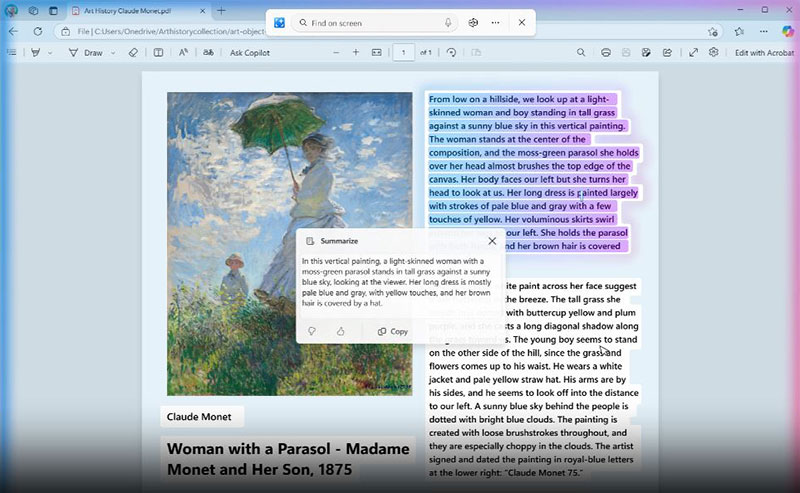Image resolution: width=800 pixels, height=493 pixels.
Task: Click the 'of 1' page count text
Action: click(426, 53)
